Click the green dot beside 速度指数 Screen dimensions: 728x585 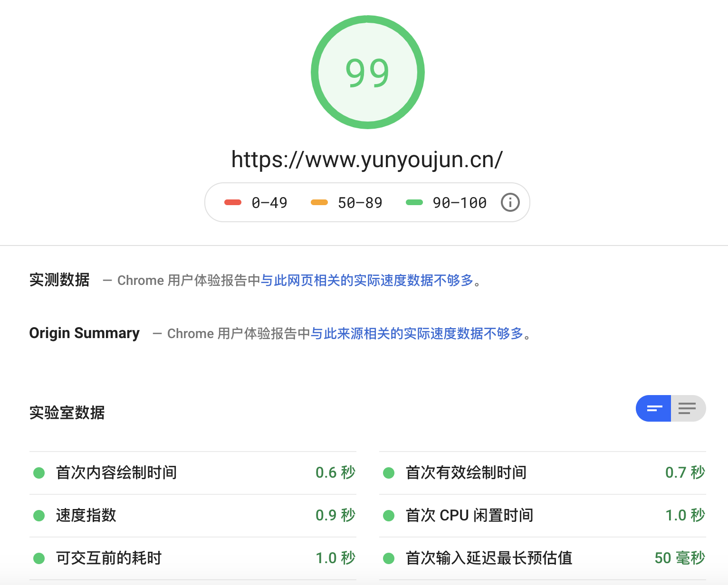pyautogui.click(x=39, y=516)
